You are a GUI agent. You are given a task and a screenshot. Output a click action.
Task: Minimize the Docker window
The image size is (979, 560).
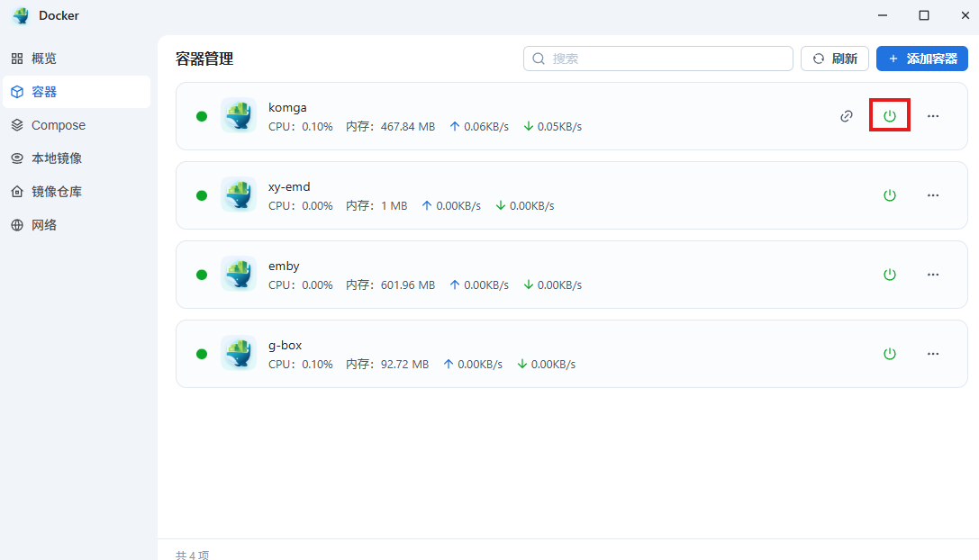[x=883, y=15]
